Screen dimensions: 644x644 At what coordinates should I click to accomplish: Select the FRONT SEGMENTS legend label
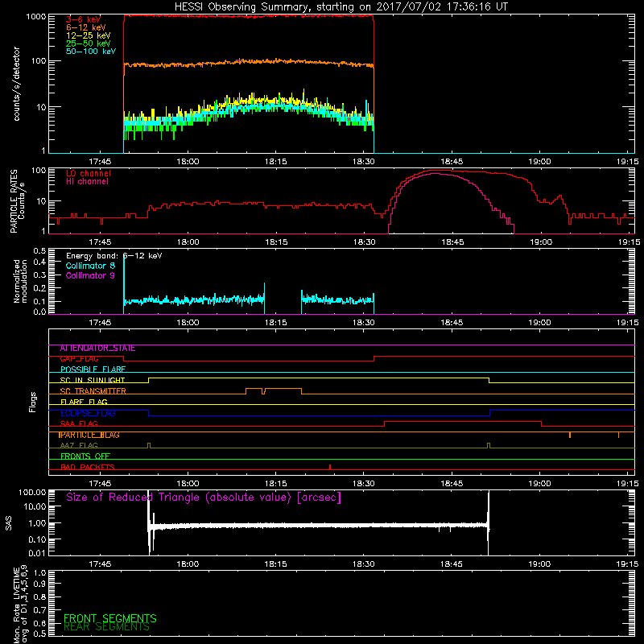110,618
